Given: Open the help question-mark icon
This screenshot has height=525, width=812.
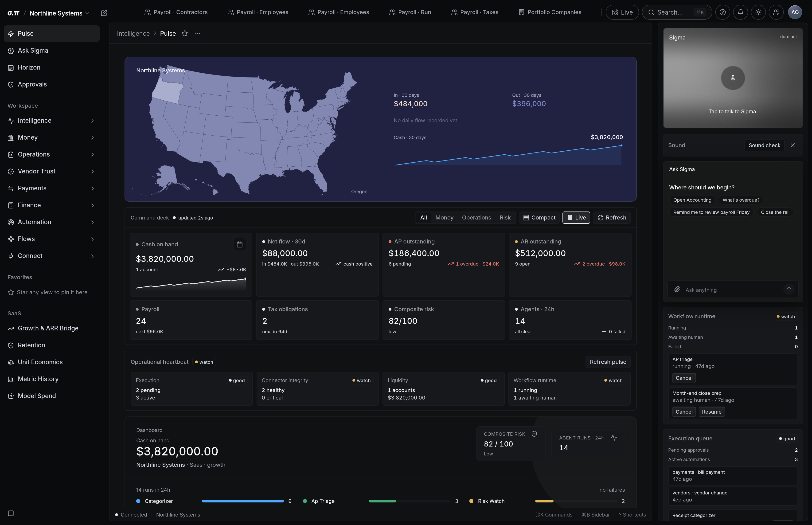Looking at the screenshot, I should click(x=722, y=12).
